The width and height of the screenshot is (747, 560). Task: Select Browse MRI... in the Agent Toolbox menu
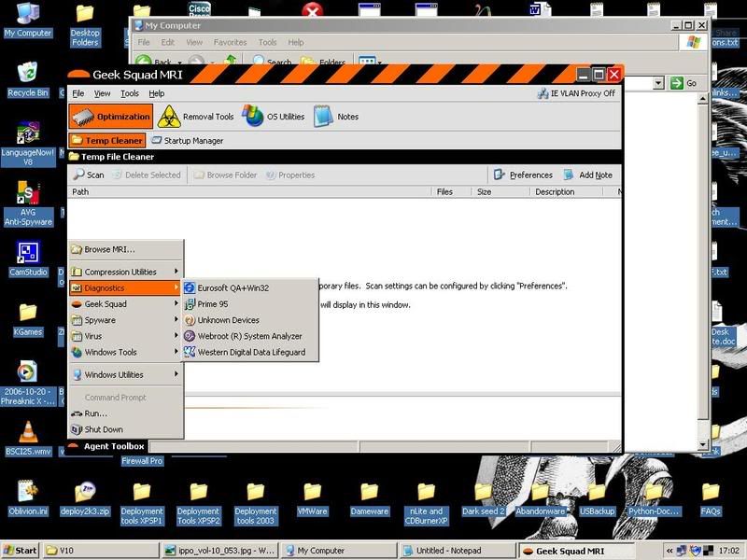point(126,249)
